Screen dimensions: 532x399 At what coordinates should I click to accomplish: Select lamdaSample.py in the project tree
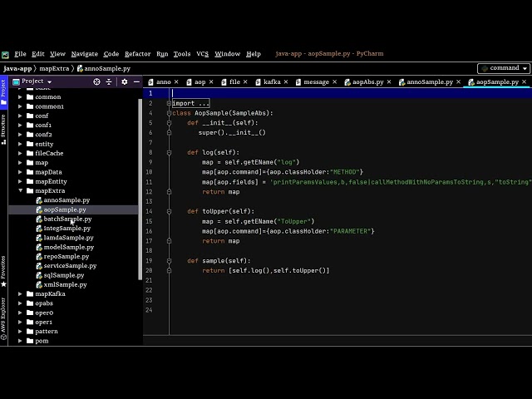pyautogui.click(x=68, y=238)
